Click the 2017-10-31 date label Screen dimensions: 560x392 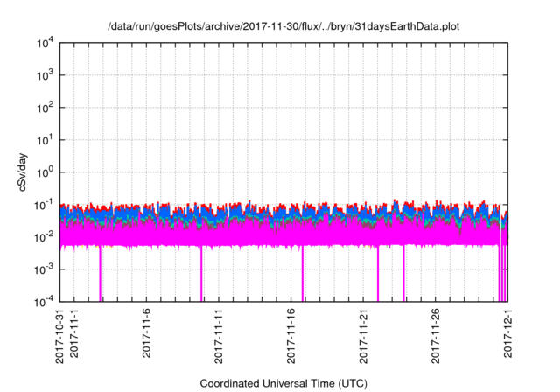[x=59, y=335]
